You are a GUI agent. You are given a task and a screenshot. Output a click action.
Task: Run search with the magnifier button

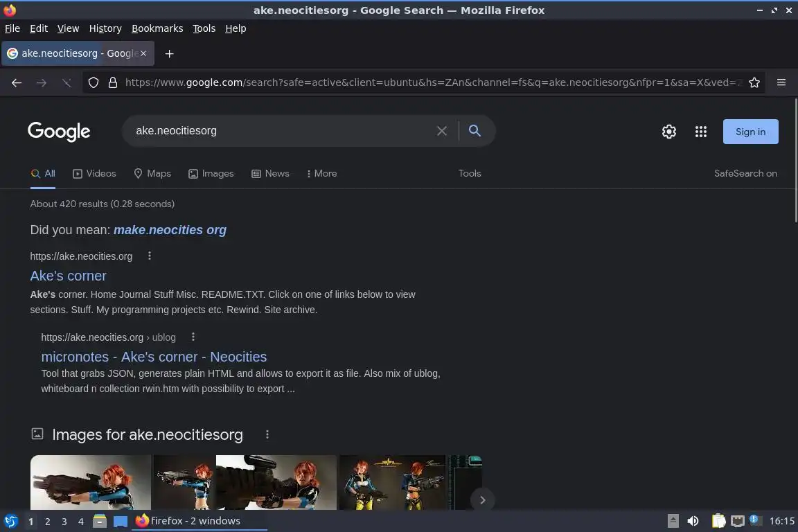pos(475,131)
